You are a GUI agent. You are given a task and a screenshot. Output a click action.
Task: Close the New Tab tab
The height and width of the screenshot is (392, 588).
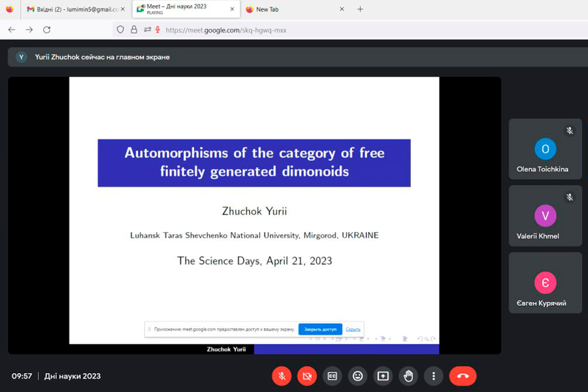342,9
